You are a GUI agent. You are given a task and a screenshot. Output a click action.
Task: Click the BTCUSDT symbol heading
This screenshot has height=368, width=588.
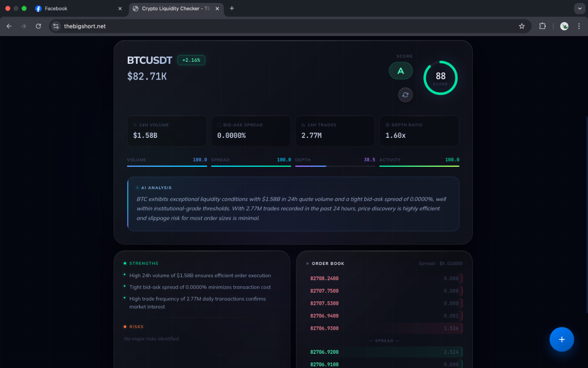pos(149,60)
